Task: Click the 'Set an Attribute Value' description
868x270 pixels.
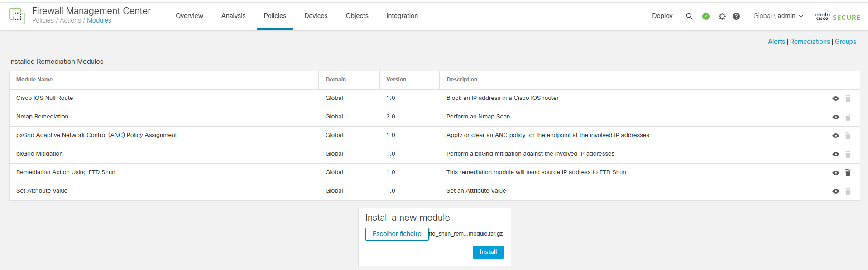Action: (476, 191)
